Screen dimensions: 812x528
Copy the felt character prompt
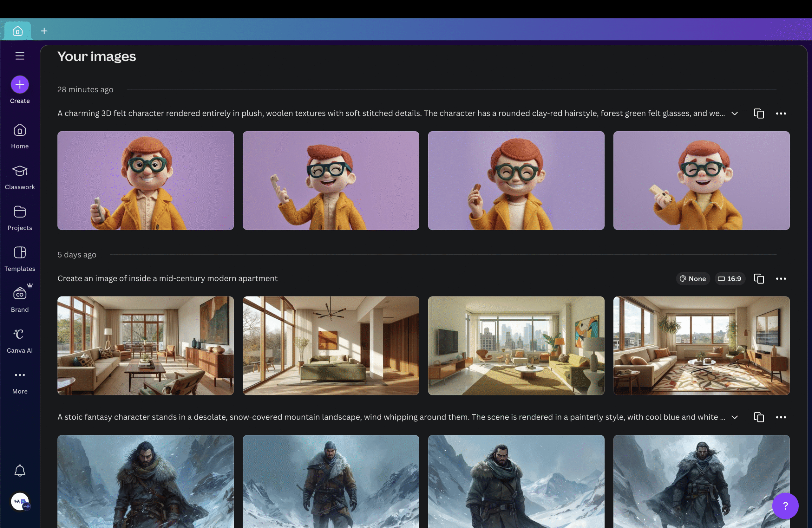[758, 113]
